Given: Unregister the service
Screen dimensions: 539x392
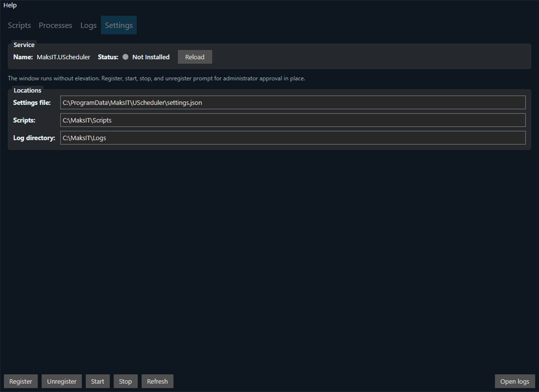Looking at the screenshot, I should point(62,382).
